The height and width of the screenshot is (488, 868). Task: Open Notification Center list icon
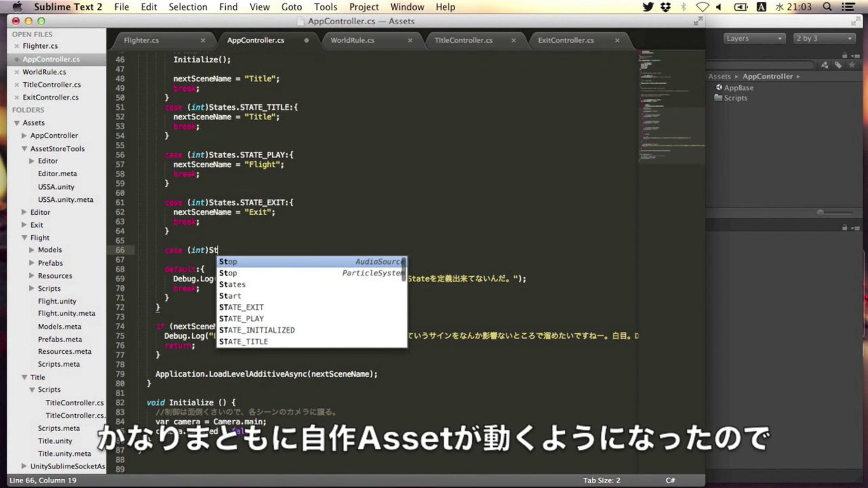click(848, 7)
